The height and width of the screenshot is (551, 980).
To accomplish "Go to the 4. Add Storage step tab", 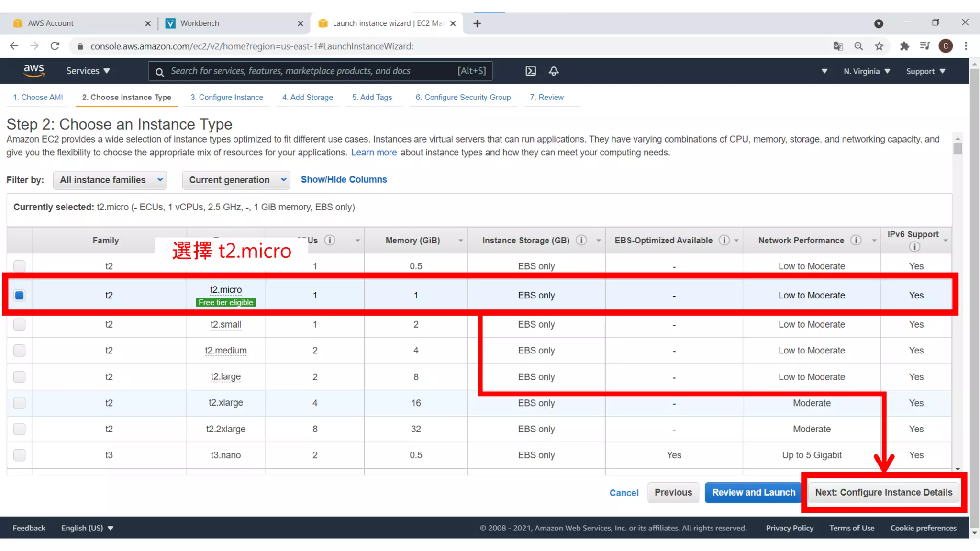I will pyautogui.click(x=307, y=97).
